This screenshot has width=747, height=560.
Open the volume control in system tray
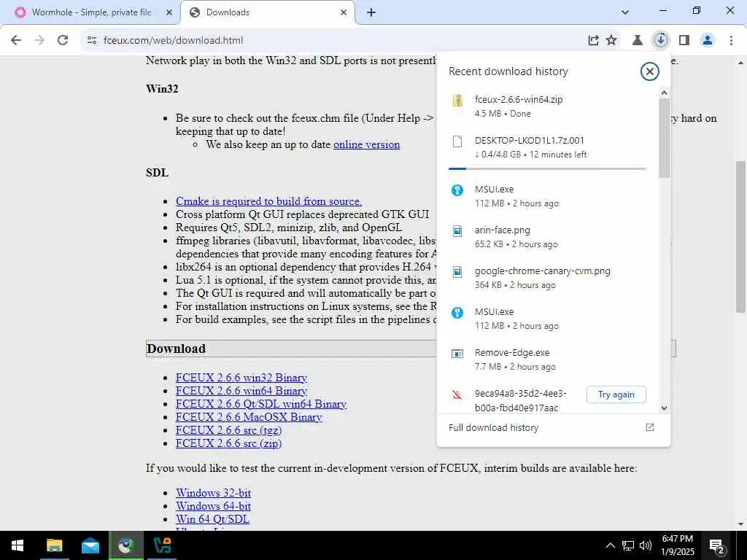click(x=645, y=545)
